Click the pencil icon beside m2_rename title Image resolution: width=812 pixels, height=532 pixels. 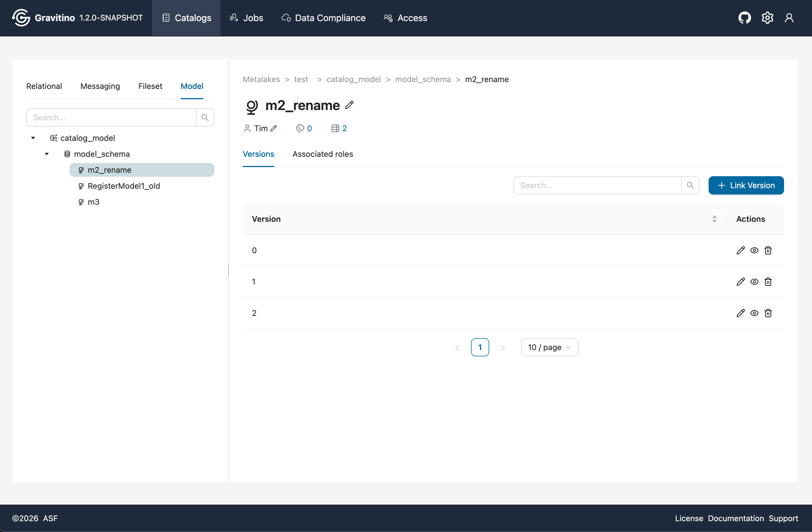pos(349,105)
